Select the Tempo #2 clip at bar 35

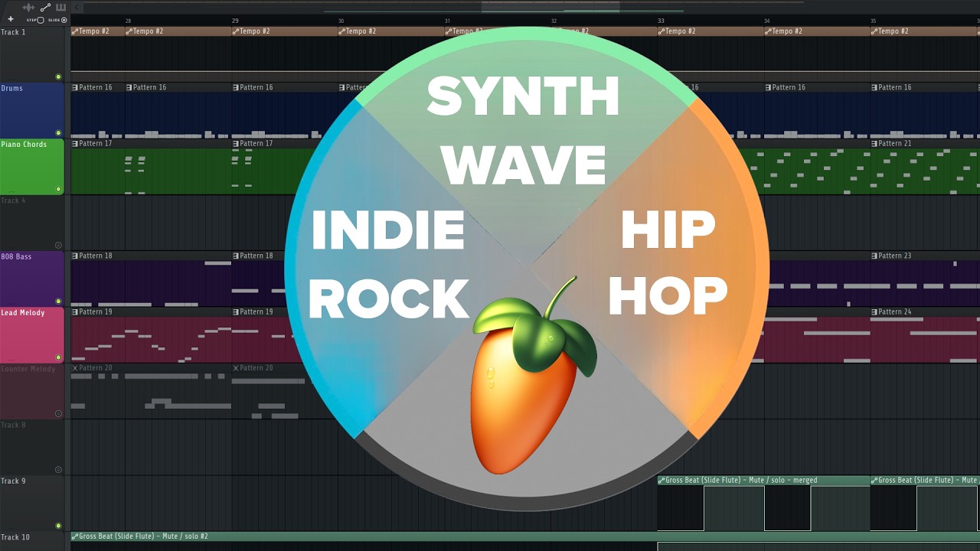pyautogui.click(x=925, y=31)
